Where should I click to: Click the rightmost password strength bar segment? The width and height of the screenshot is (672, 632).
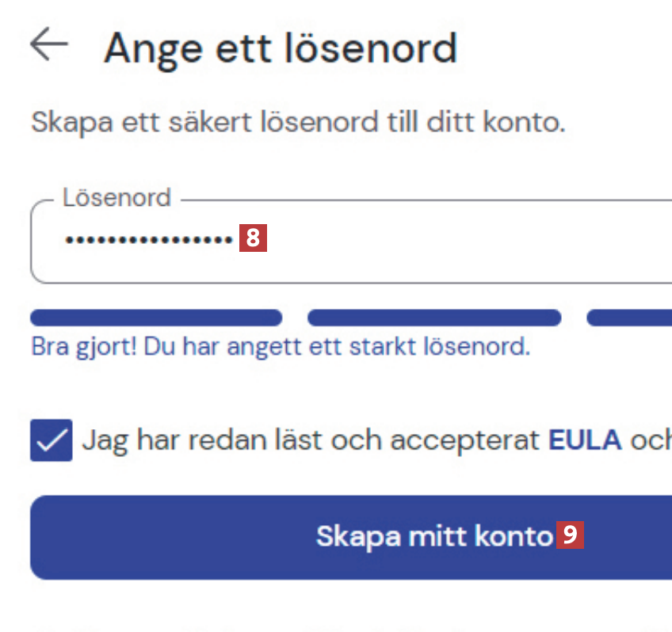point(630,318)
